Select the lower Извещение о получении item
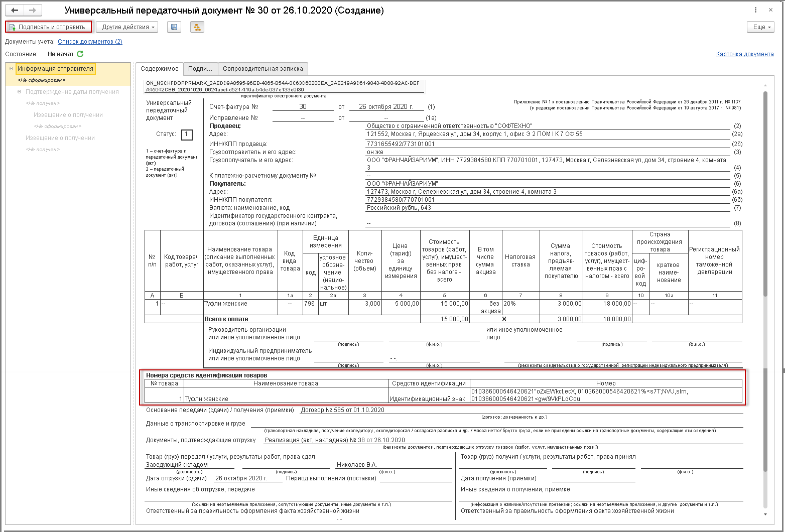The width and height of the screenshot is (785, 532). [60, 138]
